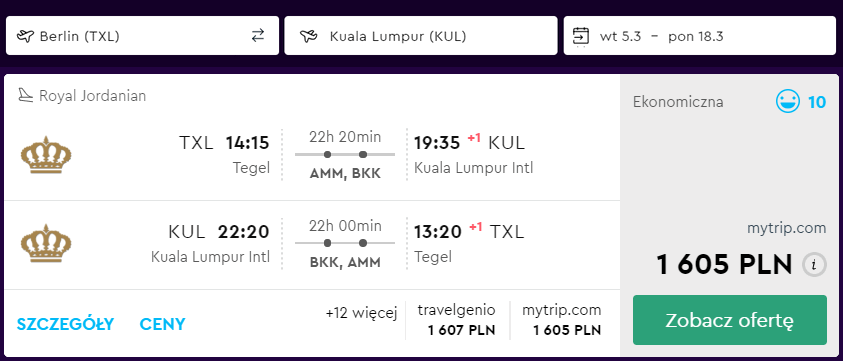Click the swap origin and destination arrows icon
The height and width of the screenshot is (361, 843).
pos(258,36)
